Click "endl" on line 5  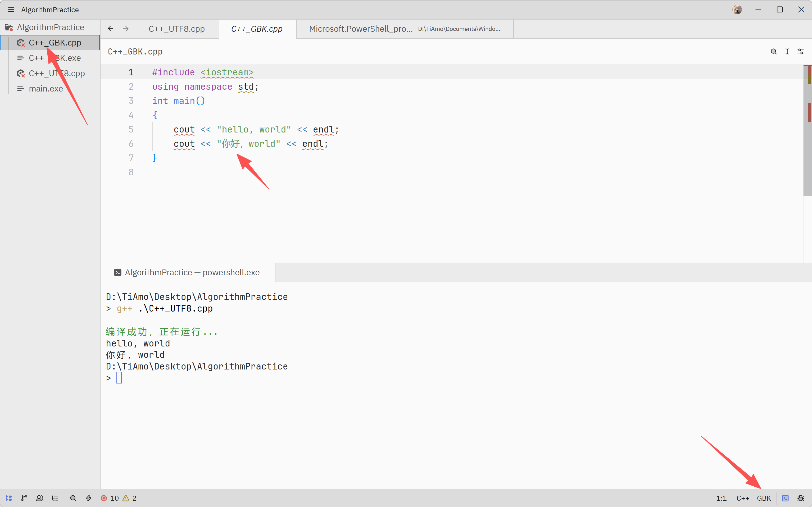323,129
